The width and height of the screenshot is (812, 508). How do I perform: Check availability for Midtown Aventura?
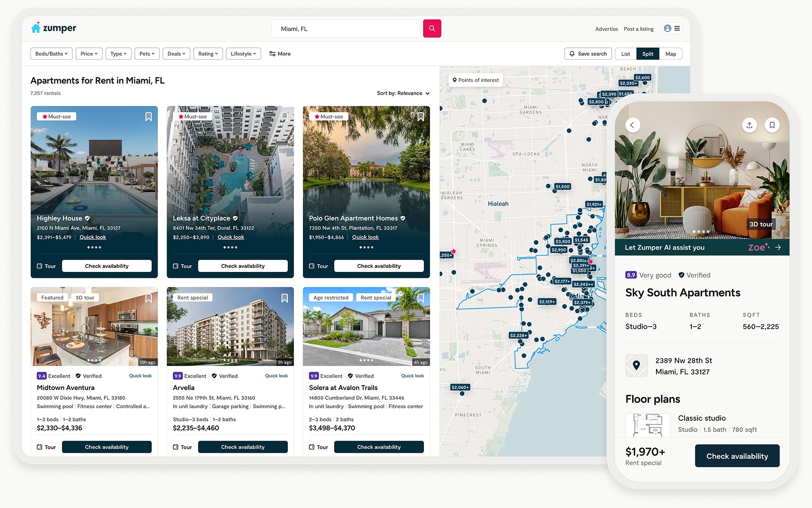107,447
